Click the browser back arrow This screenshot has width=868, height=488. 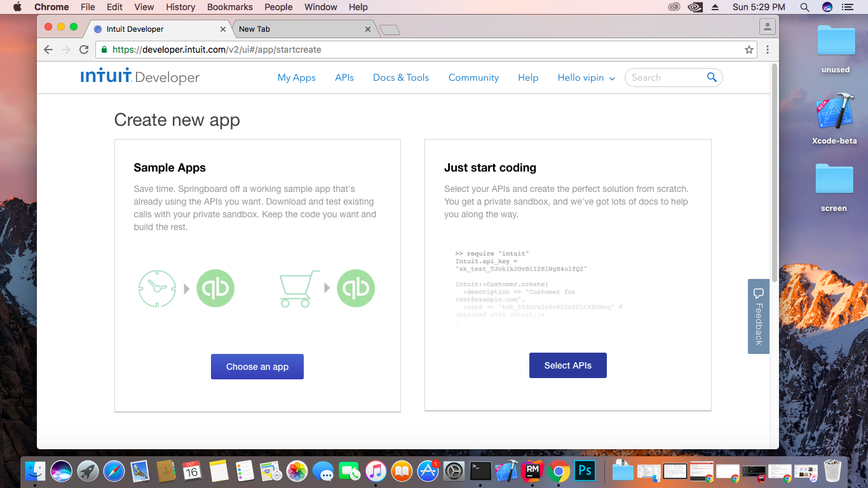click(48, 50)
